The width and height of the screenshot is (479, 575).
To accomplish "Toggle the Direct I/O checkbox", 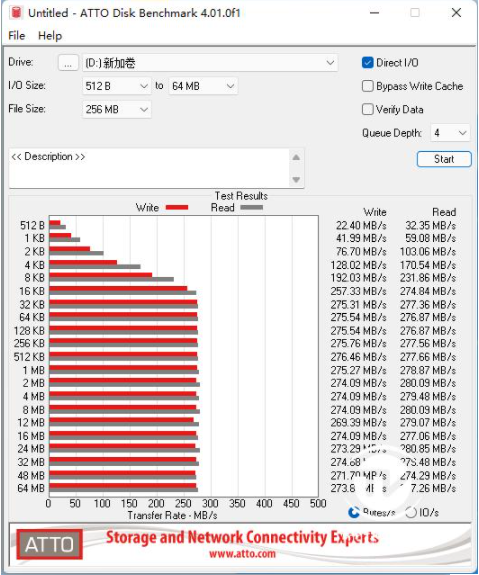I will click(368, 63).
